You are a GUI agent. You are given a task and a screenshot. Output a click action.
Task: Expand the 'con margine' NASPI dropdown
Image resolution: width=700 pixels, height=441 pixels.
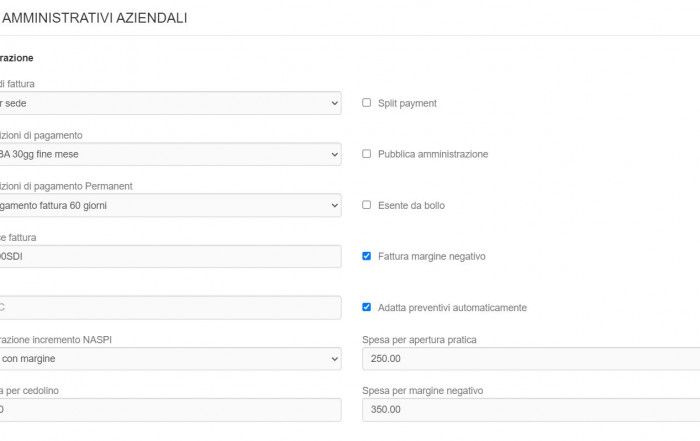coord(170,358)
